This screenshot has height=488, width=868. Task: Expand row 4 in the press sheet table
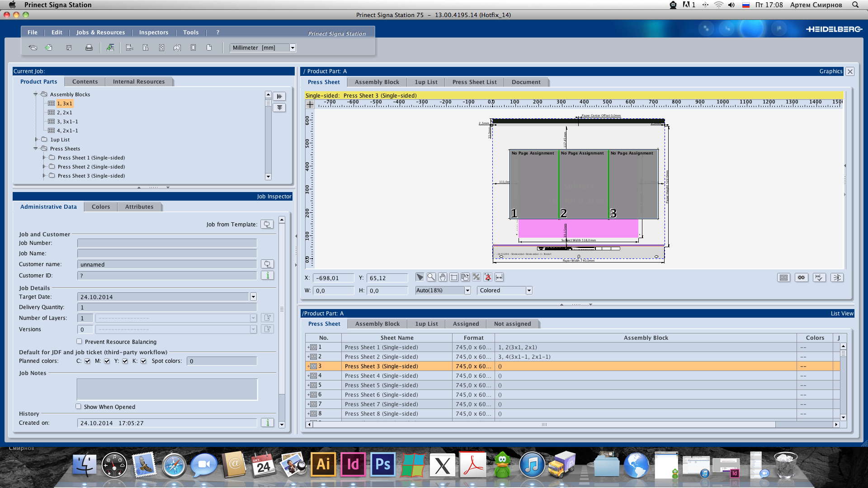click(x=308, y=375)
